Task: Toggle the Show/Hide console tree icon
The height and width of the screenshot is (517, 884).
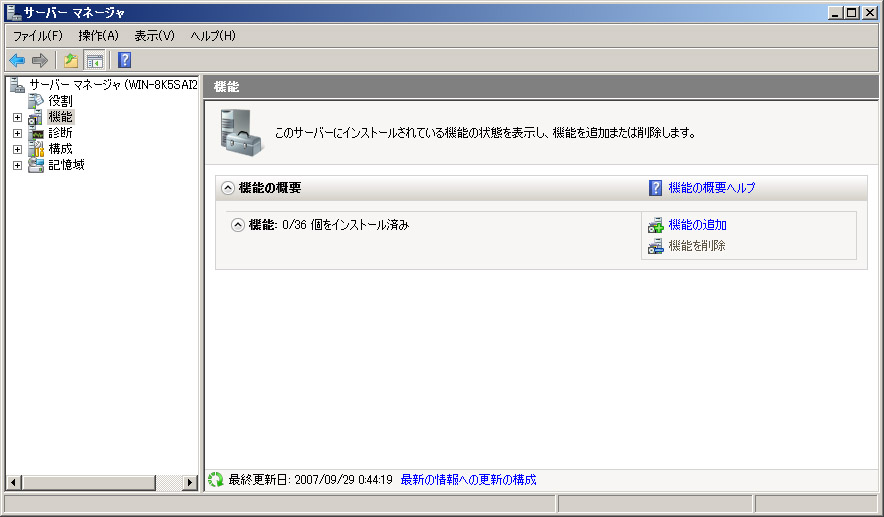Action: [x=94, y=60]
